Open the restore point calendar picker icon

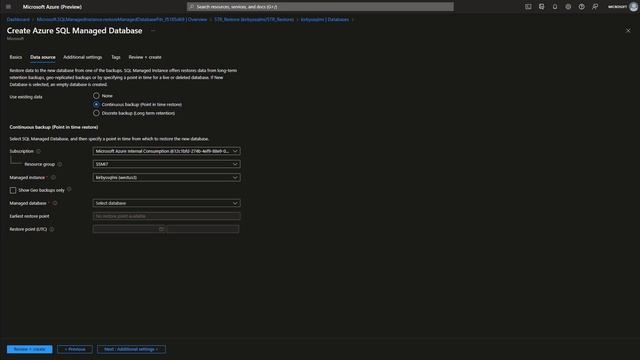point(161,229)
